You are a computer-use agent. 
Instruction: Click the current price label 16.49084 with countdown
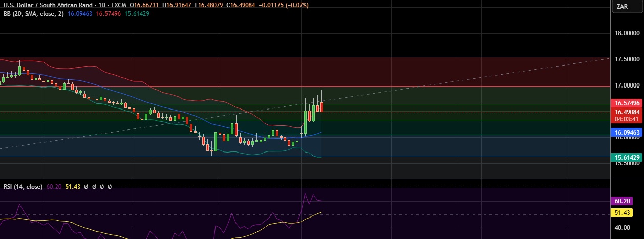point(627,115)
